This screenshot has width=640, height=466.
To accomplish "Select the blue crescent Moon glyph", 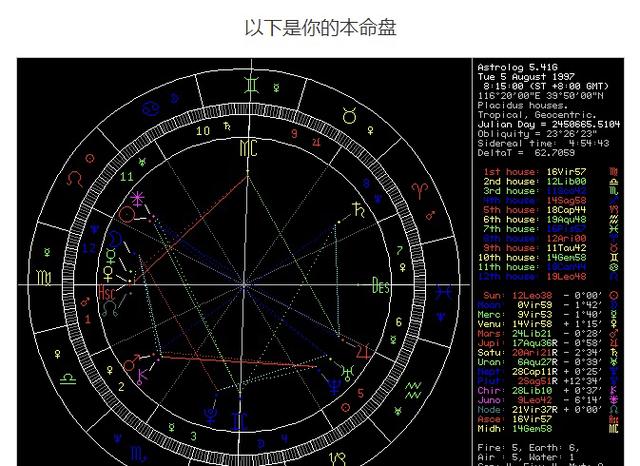I will 115,240.
